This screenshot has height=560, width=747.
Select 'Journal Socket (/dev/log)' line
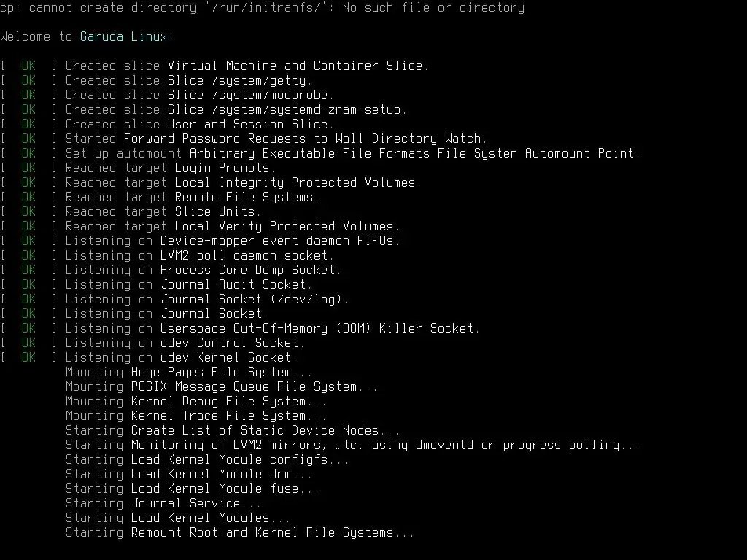click(x=174, y=299)
